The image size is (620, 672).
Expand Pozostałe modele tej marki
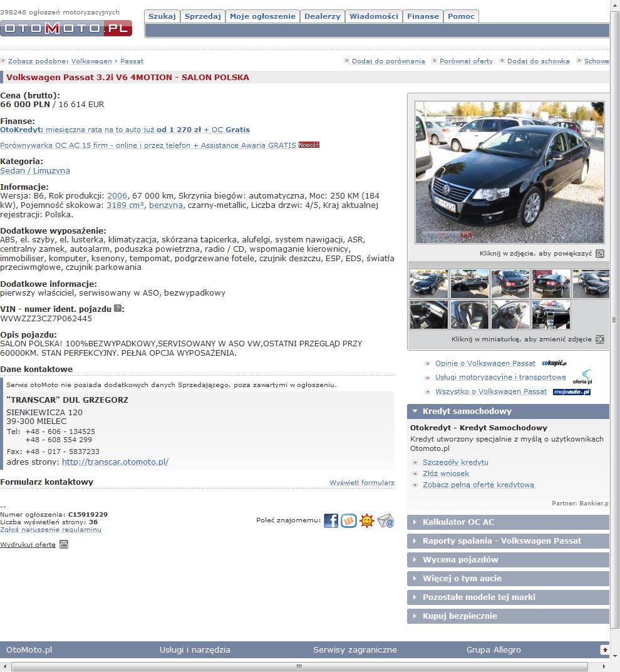coord(508,597)
